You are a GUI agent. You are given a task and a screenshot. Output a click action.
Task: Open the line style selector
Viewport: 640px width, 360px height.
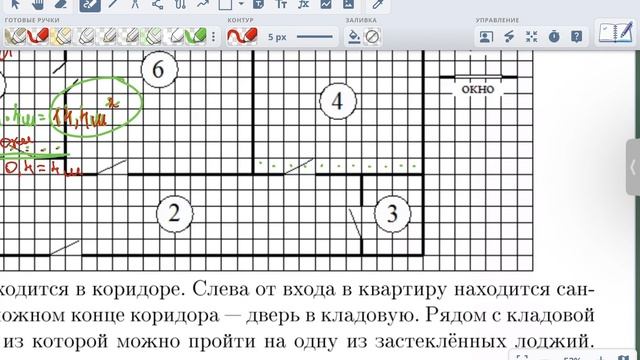pos(314,37)
